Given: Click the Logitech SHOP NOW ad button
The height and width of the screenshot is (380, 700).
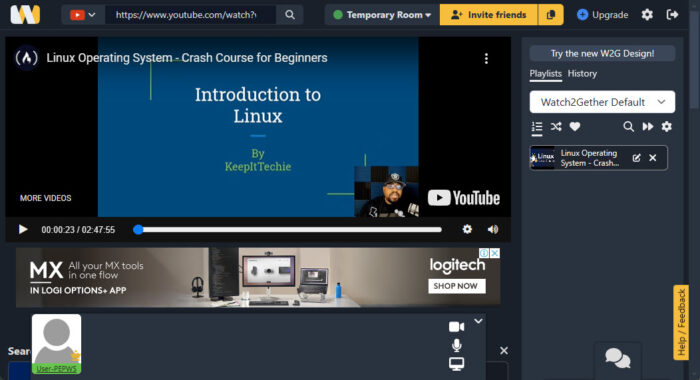Looking at the screenshot, I should tap(457, 286).
